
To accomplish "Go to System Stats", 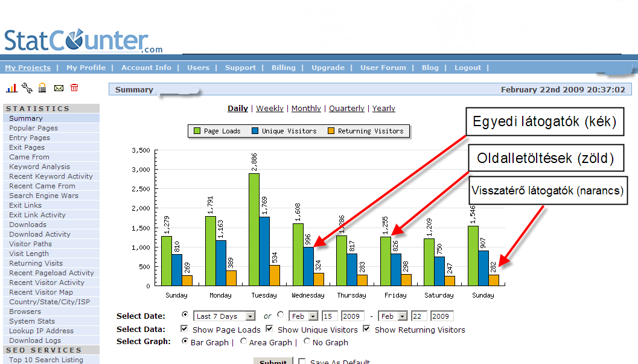I will pyautogui.click(x=51, y=321).
